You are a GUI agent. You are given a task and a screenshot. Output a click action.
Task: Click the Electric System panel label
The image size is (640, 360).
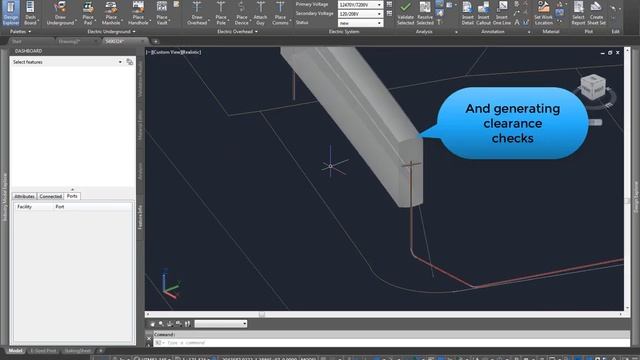click(x=344, y=31)
